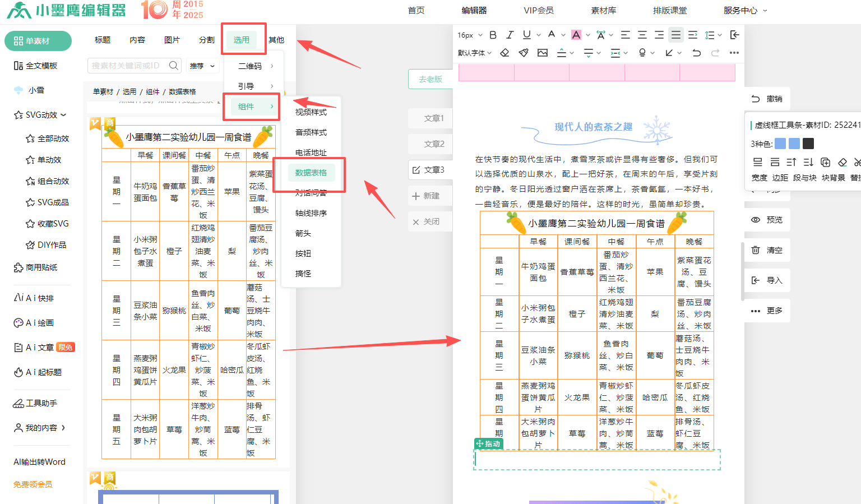Click the format painter brush icon
This screenshot has width=861, height=504.
point(524,53)
